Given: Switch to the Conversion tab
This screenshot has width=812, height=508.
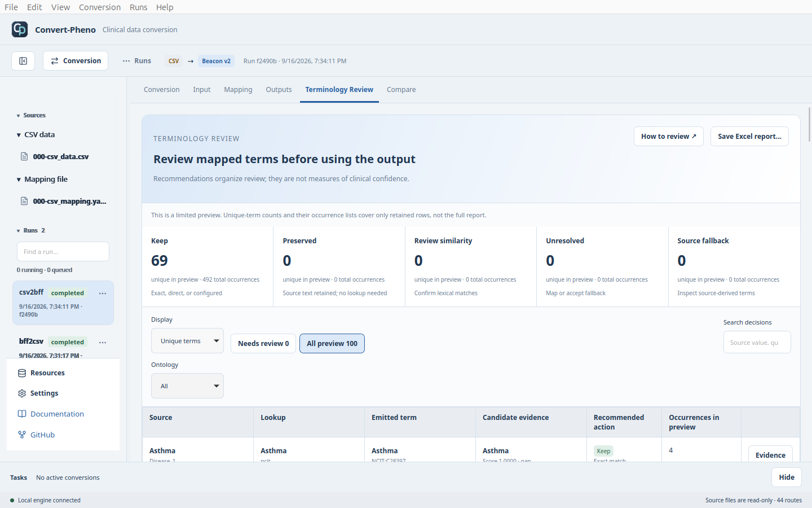Looking at the screenshot, I should click(162, 90).
